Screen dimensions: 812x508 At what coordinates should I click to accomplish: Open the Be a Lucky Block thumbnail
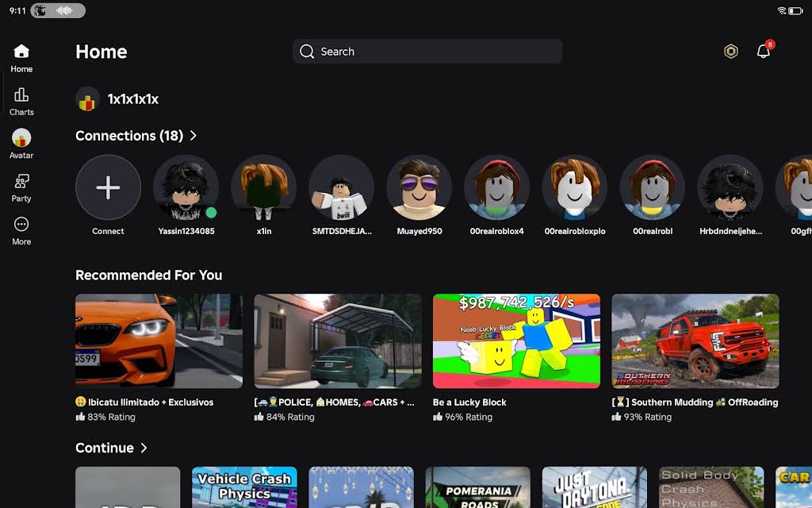coord(516,341)
